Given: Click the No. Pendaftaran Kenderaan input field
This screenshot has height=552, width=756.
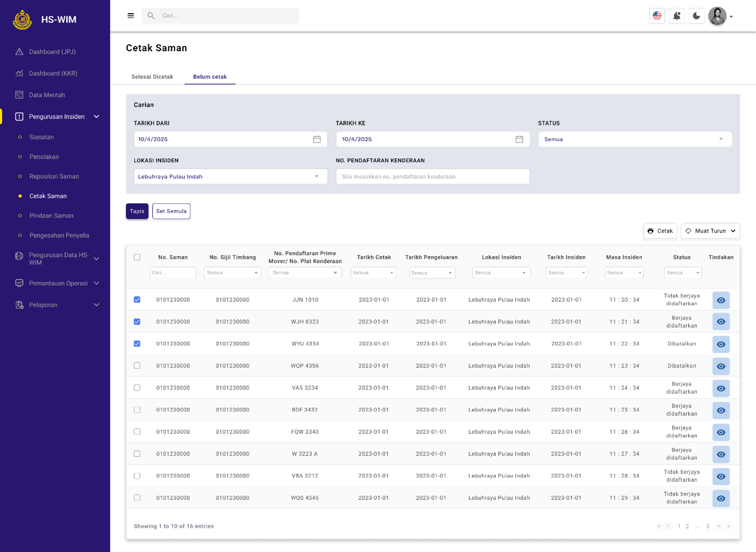Looking at the screenshot, I should pyautogui.click(x=432, y=176).
